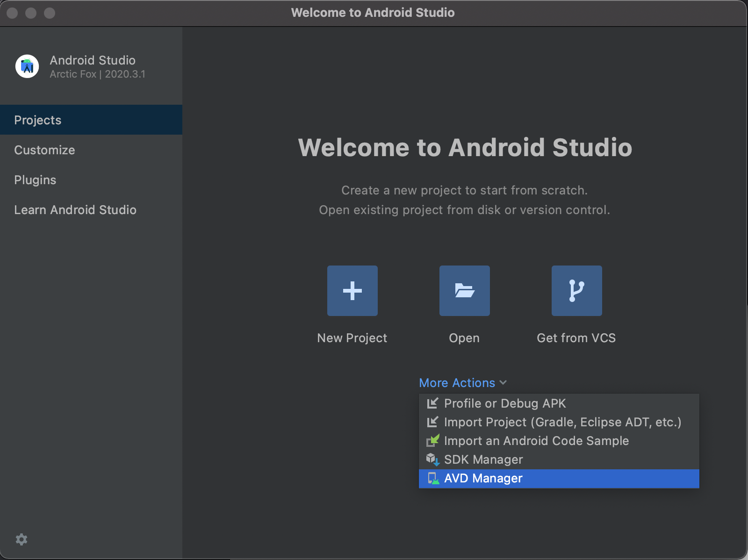Select the highlighted AVD Manager entry
This screenshot has width=748, height=560.
pyautogui.click(x=483, y=478)
